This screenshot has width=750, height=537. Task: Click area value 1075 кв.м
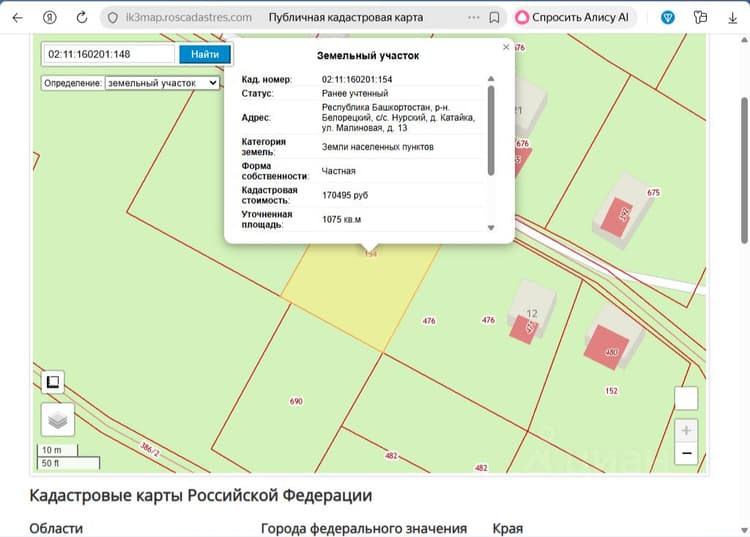pos(342,219)
